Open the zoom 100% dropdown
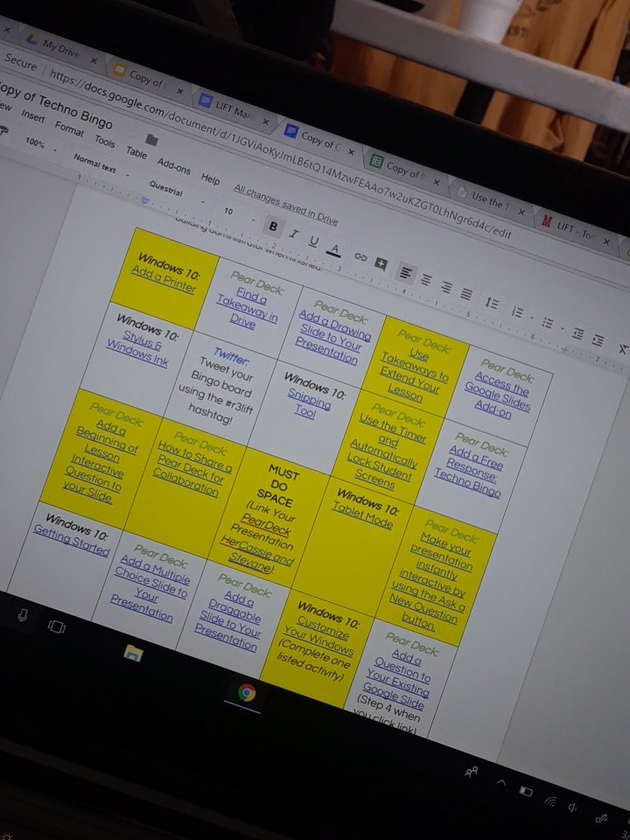 click(41, 144)
